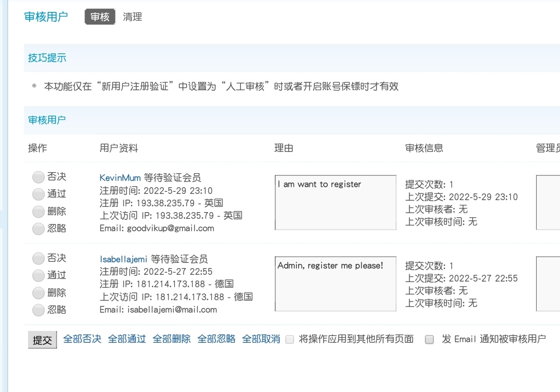Click the 审核用户 page title
The width and height of the screenshot is (560, 392).
coord(46,17)
